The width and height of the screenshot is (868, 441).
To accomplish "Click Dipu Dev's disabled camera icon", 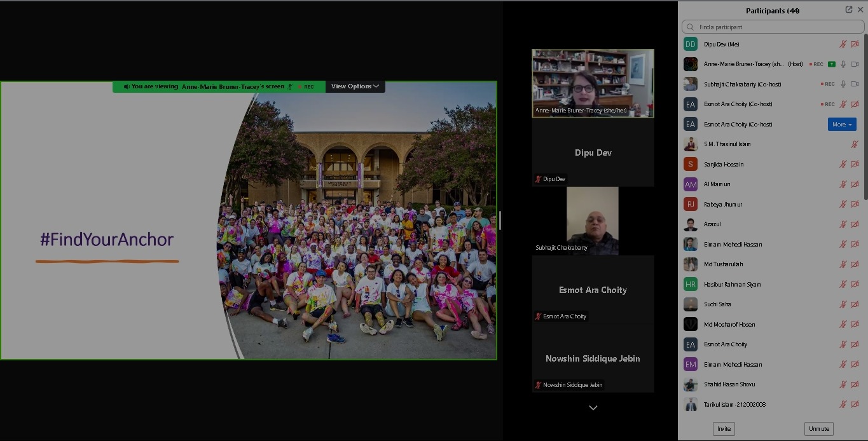I will point(855,44).
